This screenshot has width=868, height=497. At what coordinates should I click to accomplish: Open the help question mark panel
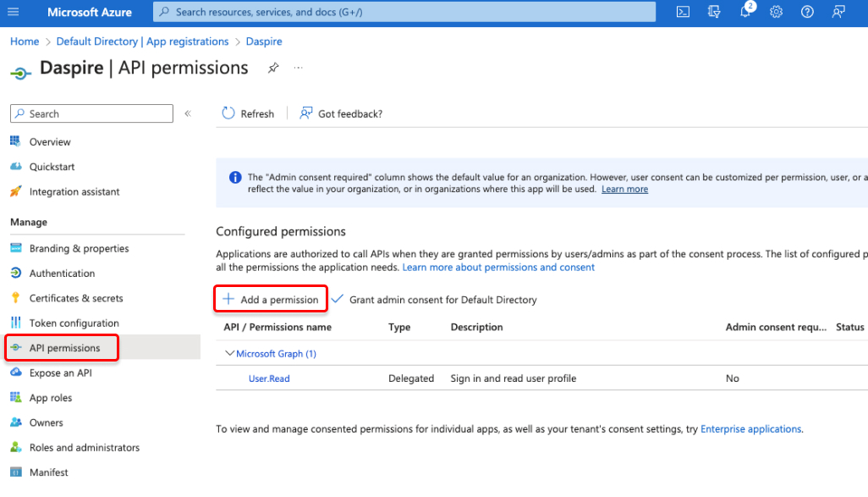click(x=806, y=12)
